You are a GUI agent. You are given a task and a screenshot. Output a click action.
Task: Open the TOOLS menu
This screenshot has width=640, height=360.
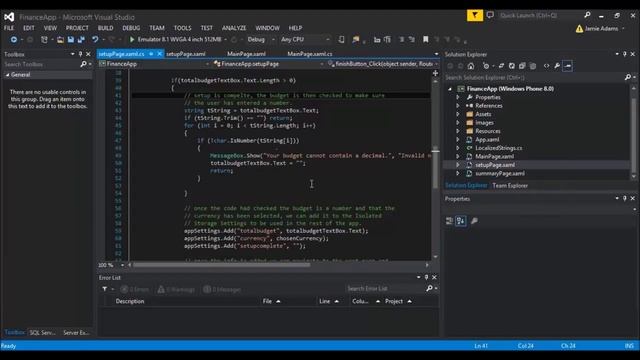click(x=182, y=28)
